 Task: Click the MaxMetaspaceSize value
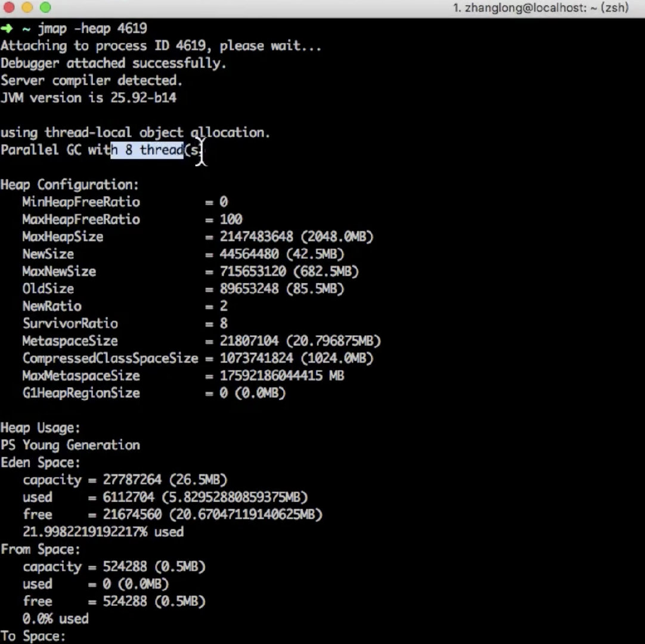(282, 376)
